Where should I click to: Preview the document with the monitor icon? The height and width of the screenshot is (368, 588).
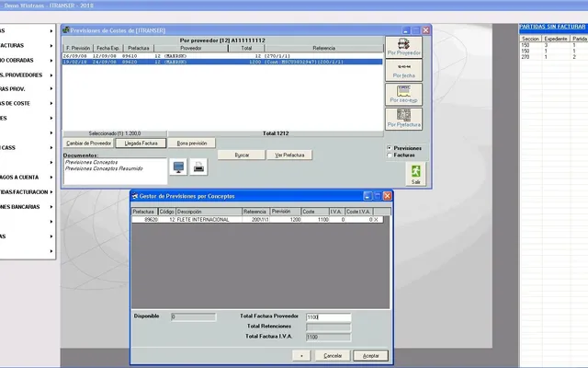[x=178, y=167]
